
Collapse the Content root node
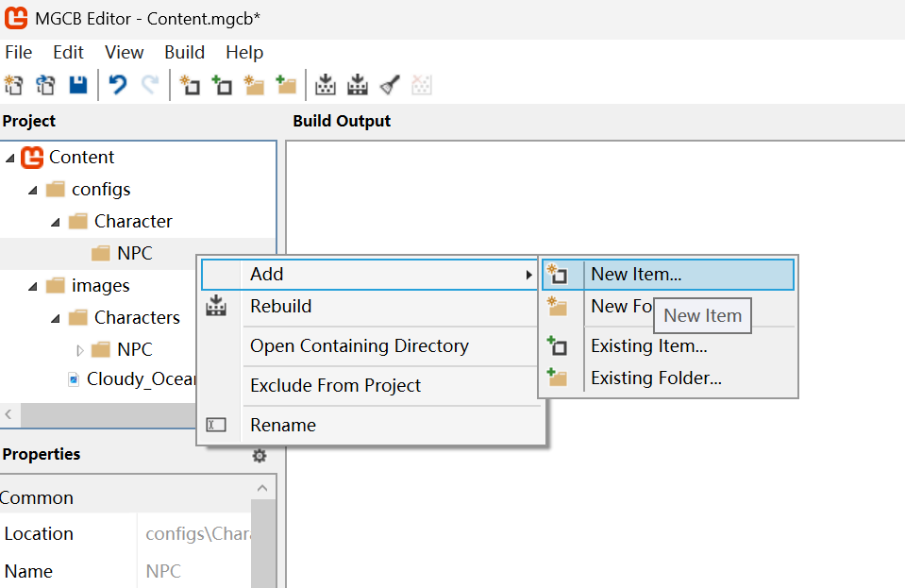[x=9, y=158]
